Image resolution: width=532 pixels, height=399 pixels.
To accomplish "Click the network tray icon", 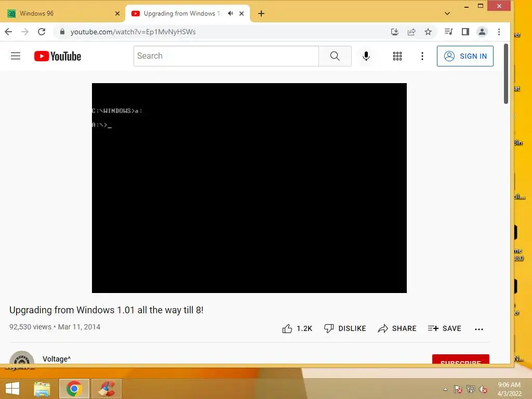I will [x=470, y=389].
